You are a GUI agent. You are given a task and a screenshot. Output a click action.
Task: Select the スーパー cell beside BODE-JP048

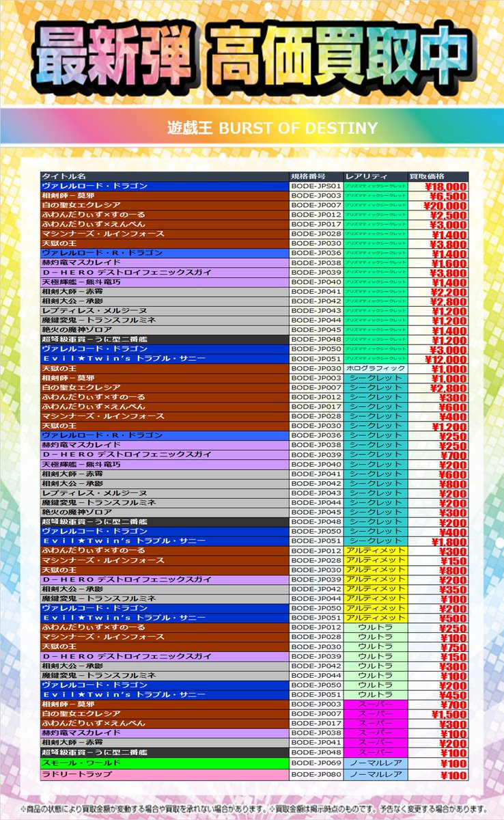(376, 752)
